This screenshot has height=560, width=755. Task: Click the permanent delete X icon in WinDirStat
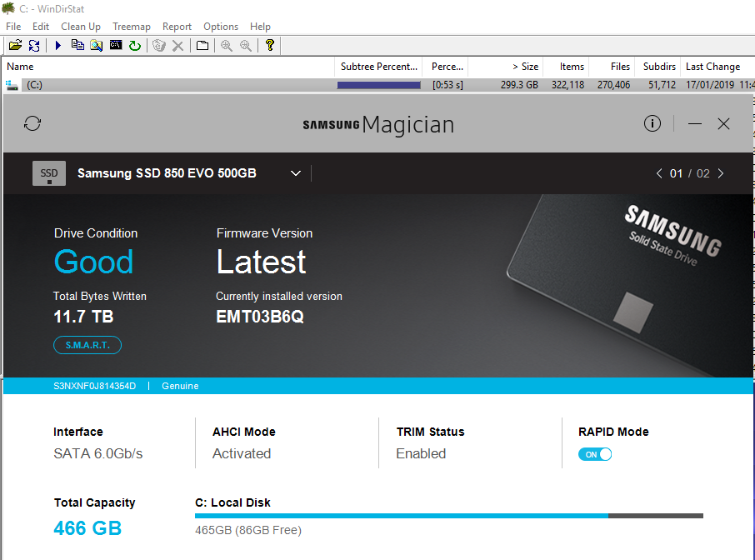coord(177,46)
